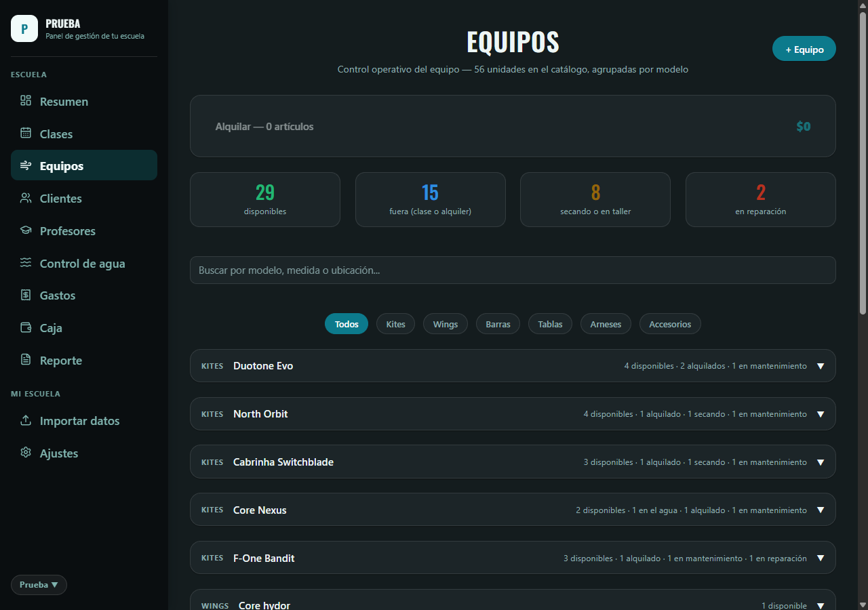Viewport: 868px width, 610px height.
Task: Click the 15 fuera stat card
Action: 430,199
